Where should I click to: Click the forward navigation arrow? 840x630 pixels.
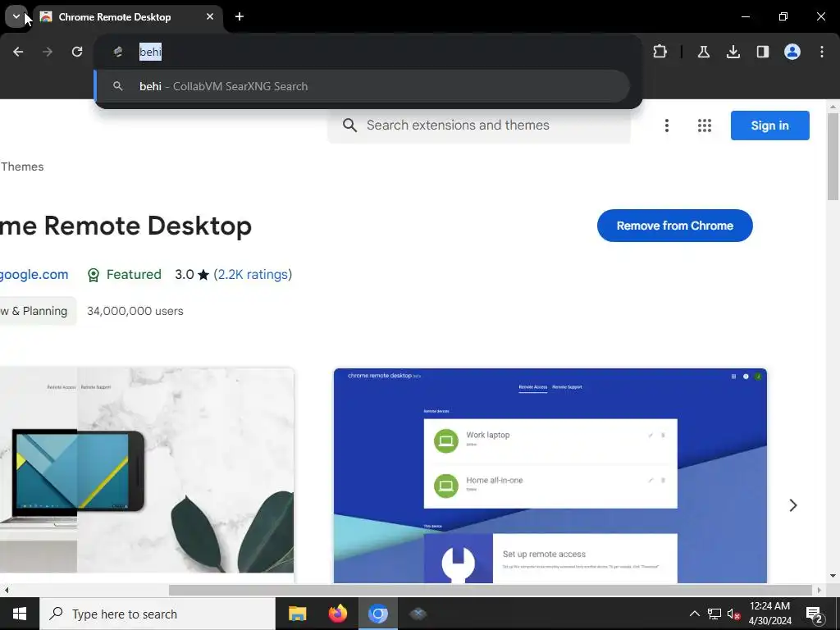[48, 52]
